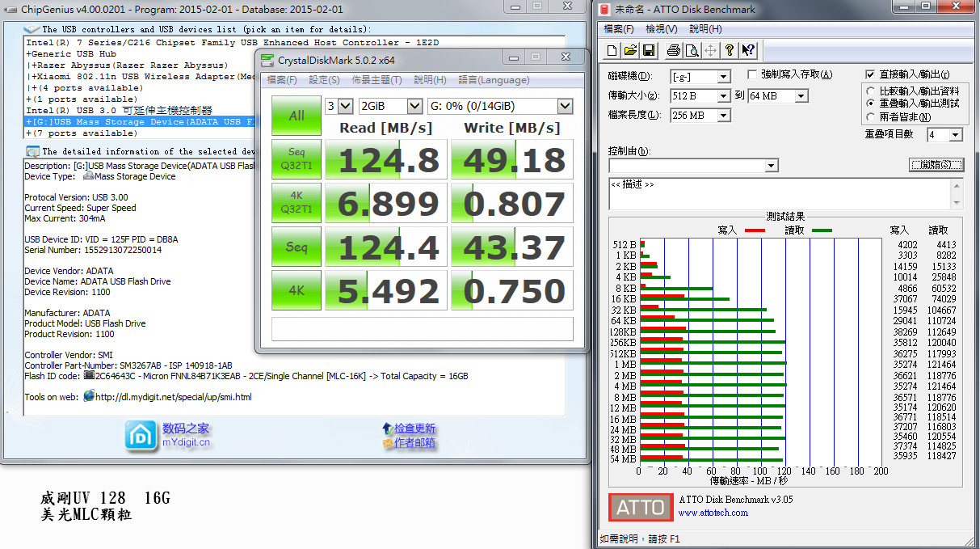The width and height of the screenshot is (980, 549).
Task: Click the drive icon beside Mass Storage Device type
Action: (x=87, y=176)
